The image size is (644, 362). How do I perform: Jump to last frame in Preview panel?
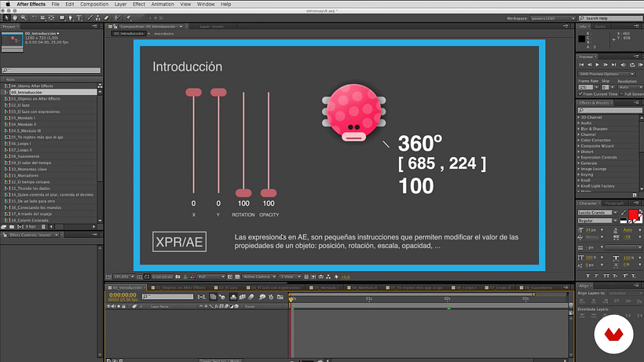(x=613, y=65)
